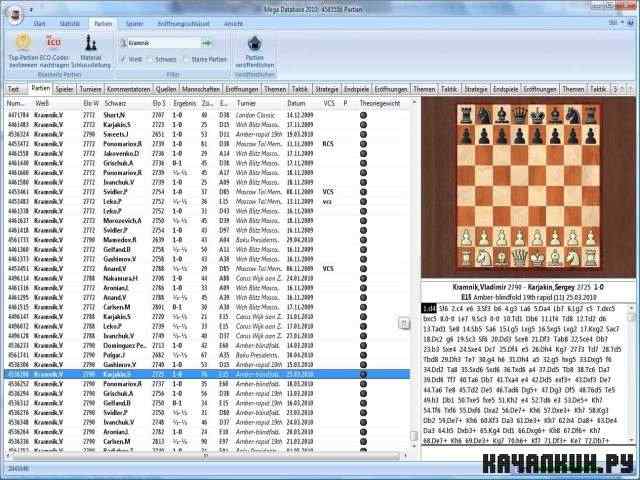Open the quick access toolbar dropdown arrow
Viewport: 640px width, 480px height.
click(x=31, y=9)
